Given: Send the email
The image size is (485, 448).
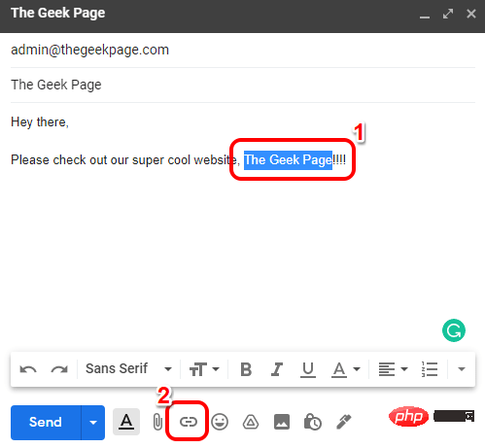Looking at the screenshot, I should pos(46,423).
